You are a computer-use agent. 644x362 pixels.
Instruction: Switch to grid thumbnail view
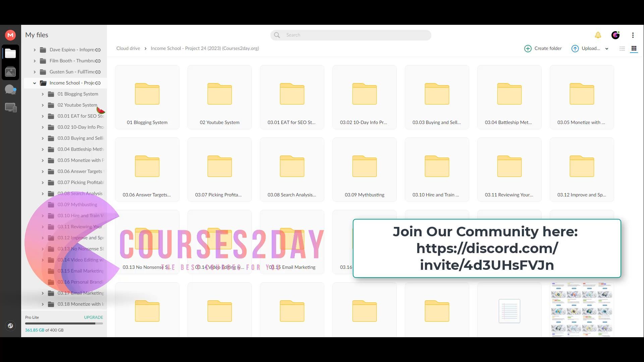click(x=634, y=49)
